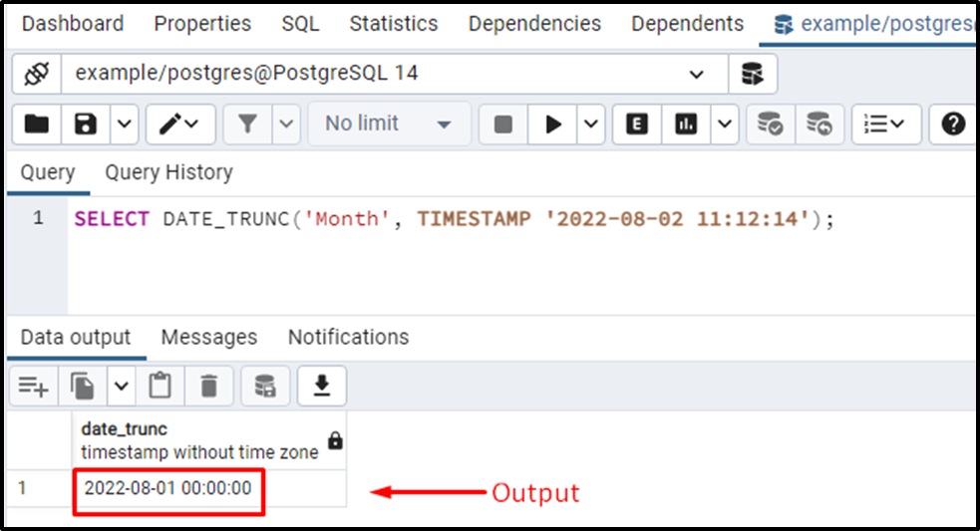
Task: Click the Explain query 'E' icon
Action: (x=636, y=124)
